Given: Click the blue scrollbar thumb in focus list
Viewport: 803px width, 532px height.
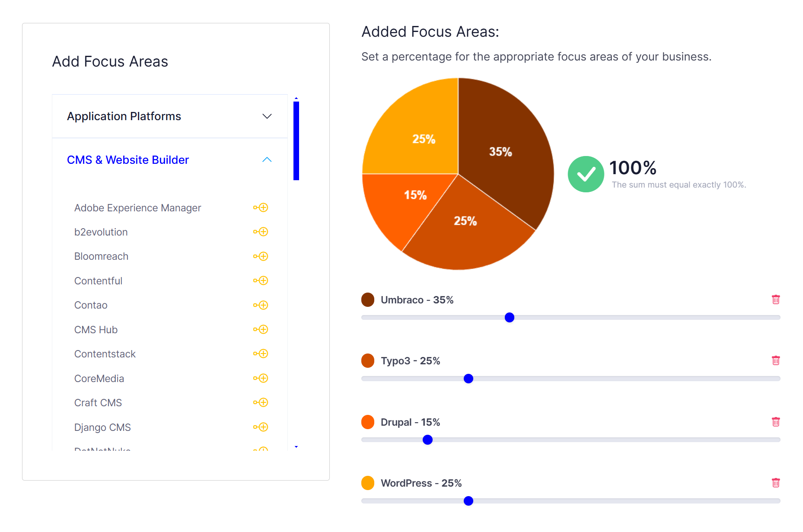Looking at the screenshot, I should pyautogui.click(x=296, y=140).
